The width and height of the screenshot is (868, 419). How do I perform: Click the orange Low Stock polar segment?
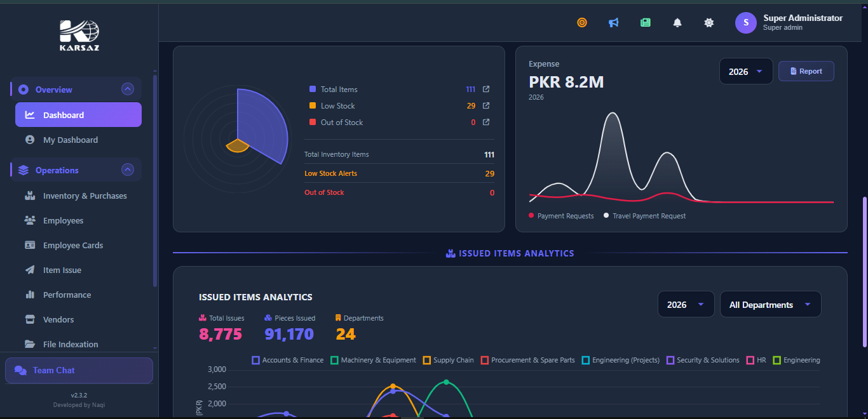point(237,147)
